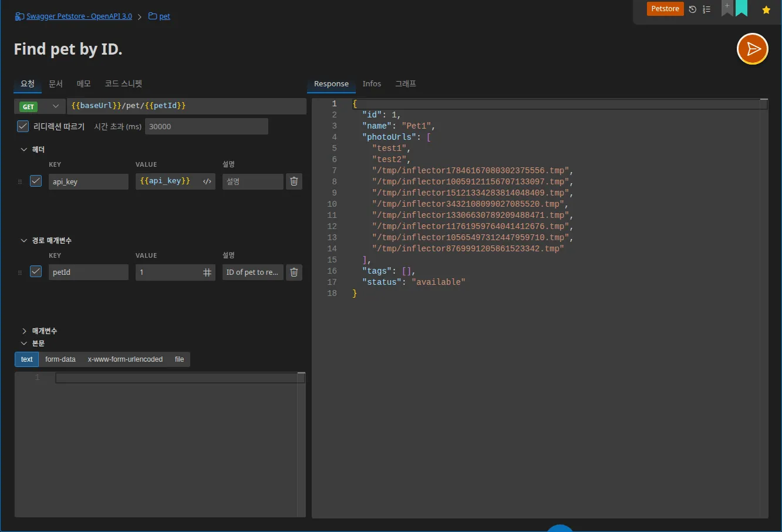The height and width of the screenshot is (532, 782).
Task: Open the 코드 스니펫 tab
Action: click(123, 84)
